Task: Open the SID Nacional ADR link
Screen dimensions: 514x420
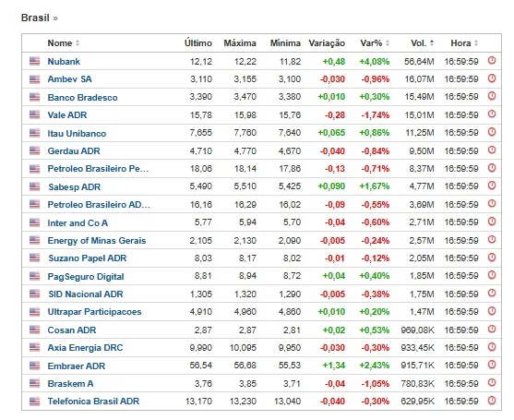Action: point(86,294)
